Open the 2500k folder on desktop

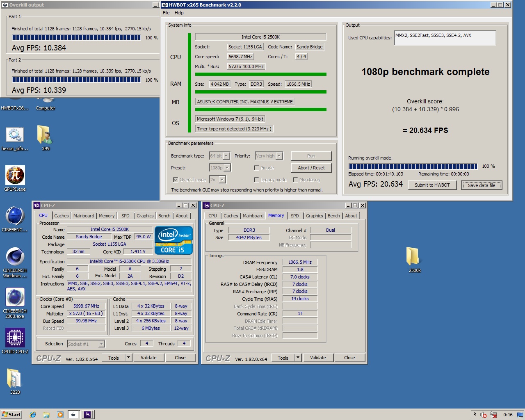[x=415, y=260]
